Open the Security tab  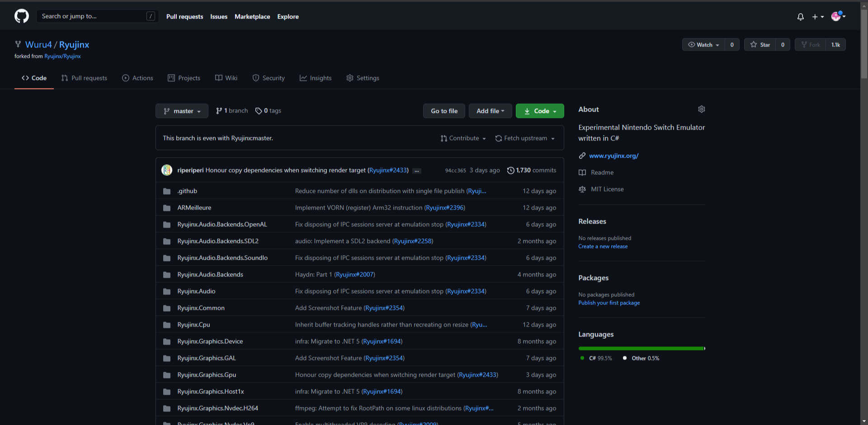click(269, 78)
